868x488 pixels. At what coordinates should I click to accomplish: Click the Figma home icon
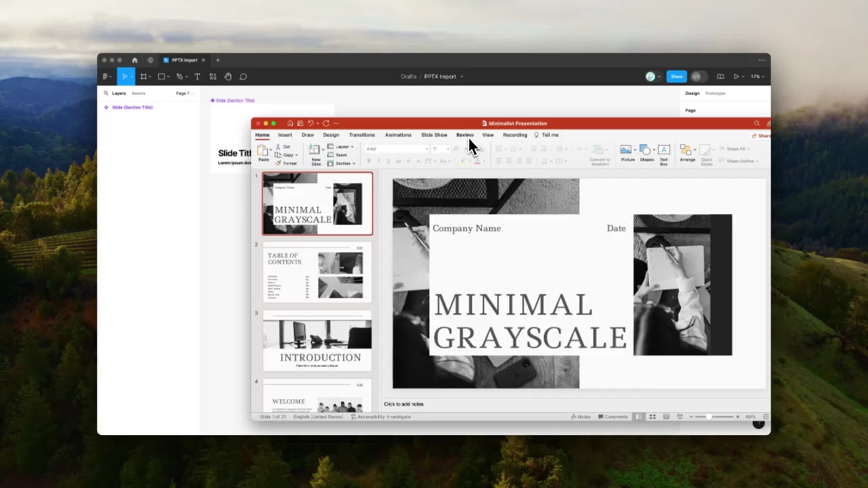(134, 60)
